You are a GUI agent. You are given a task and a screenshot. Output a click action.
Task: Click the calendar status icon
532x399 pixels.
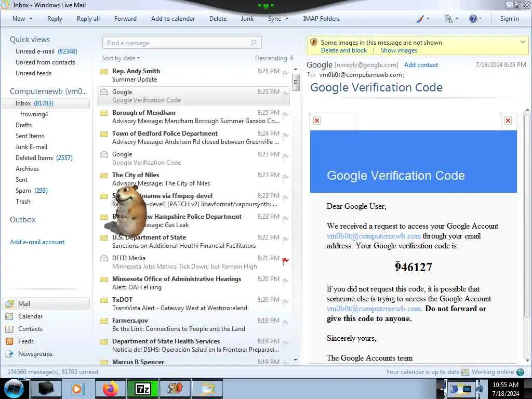pos(465,372)
